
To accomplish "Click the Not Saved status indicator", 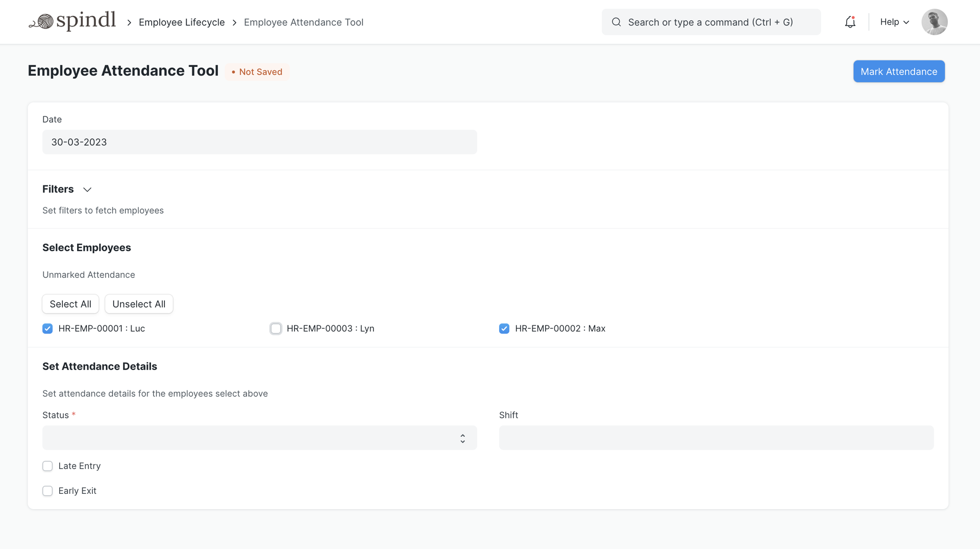I will (x=257, y=72).
